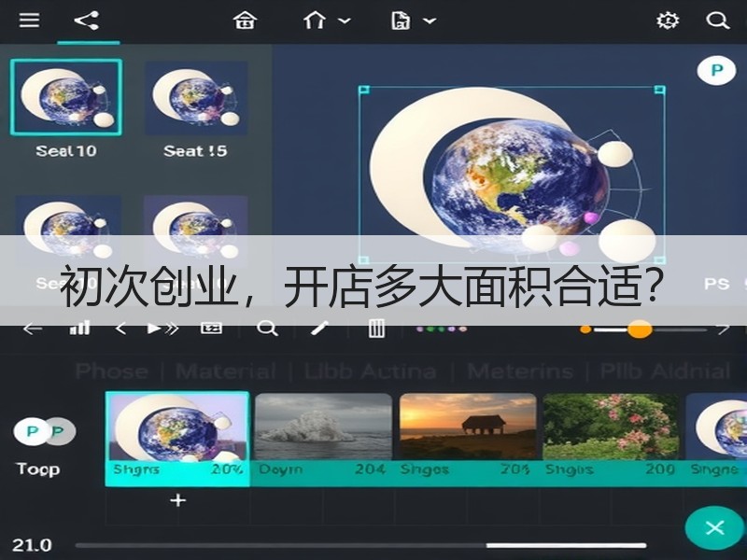Click the swap frame icon in toolbar
747x560 pixels.
tap(212, 329)
